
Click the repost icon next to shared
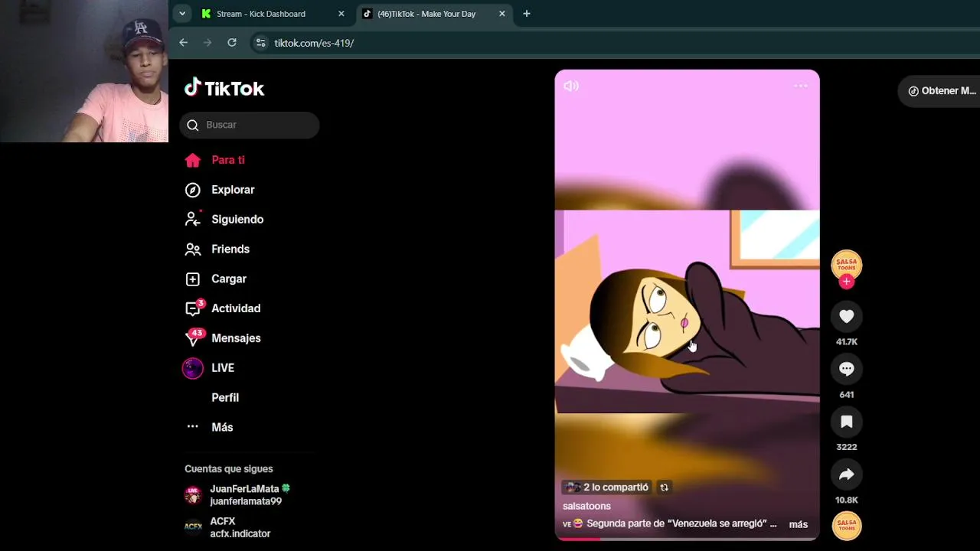click(664, 487)
